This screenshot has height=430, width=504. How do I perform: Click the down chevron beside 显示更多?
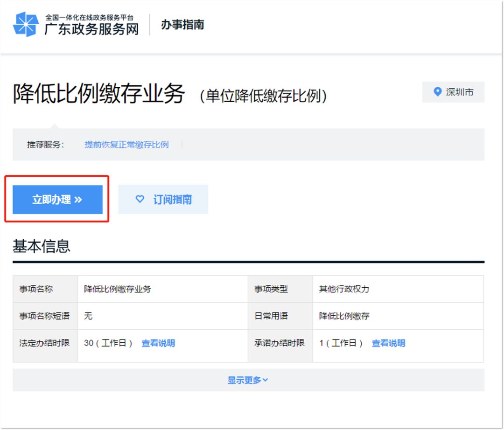click(x=266, y=380)
